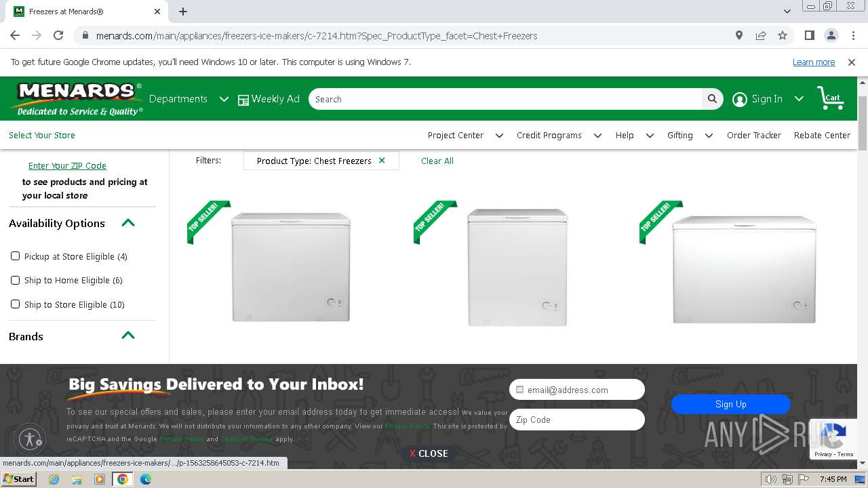The image size is (868, 488).
Task: Click the page vertical scrollbar
Action: click(x=863, y=123)
